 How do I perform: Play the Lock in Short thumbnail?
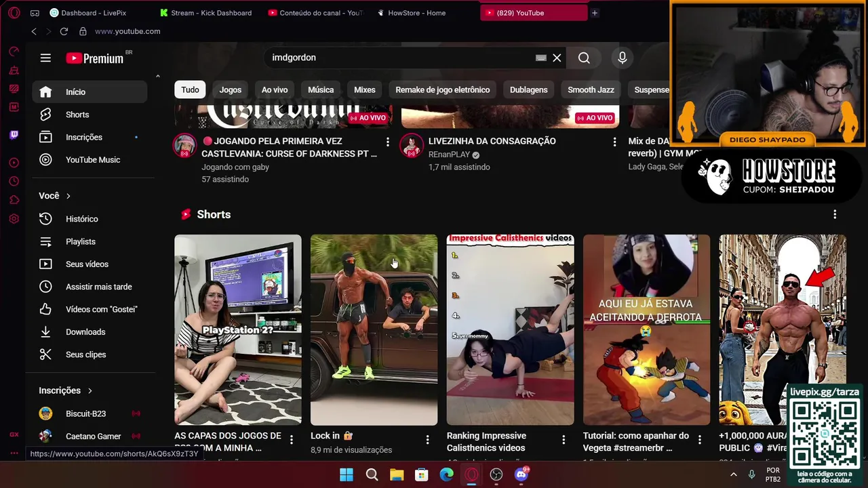374,330
